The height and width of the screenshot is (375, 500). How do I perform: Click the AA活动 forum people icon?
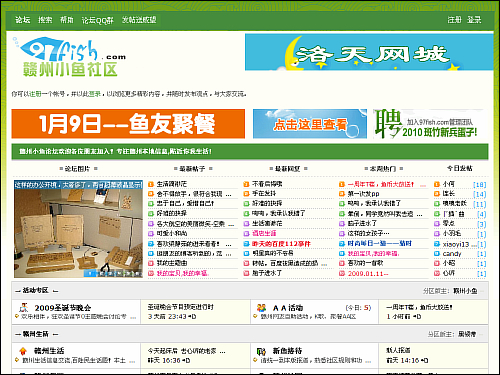pos(261,308)
